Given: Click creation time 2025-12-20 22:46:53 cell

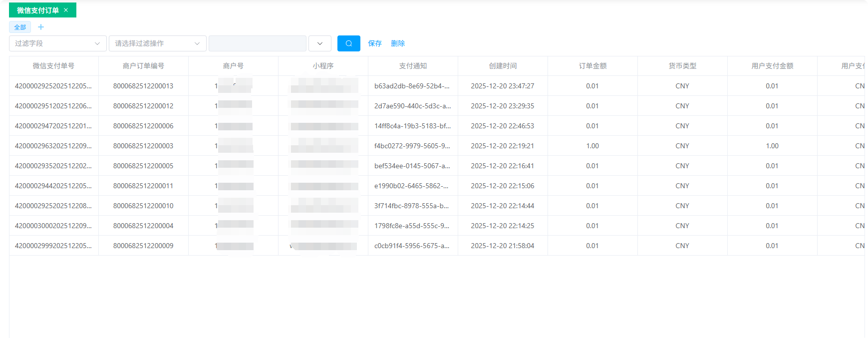Looking at the screenshot, I should pyautogui.click(x=502, y=126).
